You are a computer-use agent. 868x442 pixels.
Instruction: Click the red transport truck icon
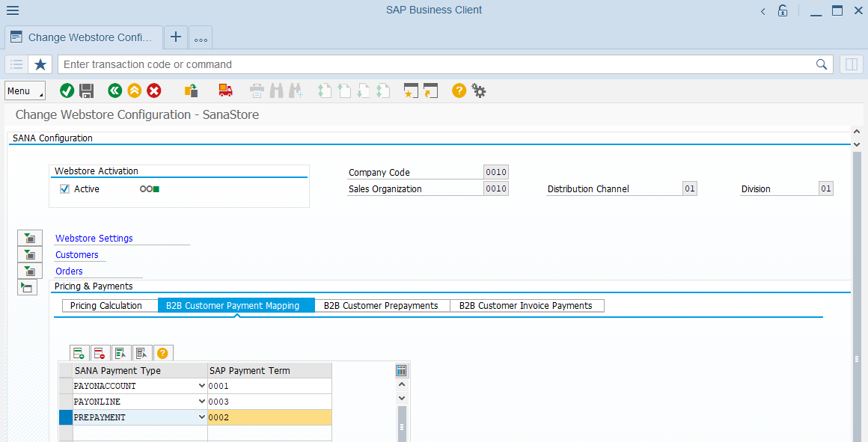pos(225,90)
